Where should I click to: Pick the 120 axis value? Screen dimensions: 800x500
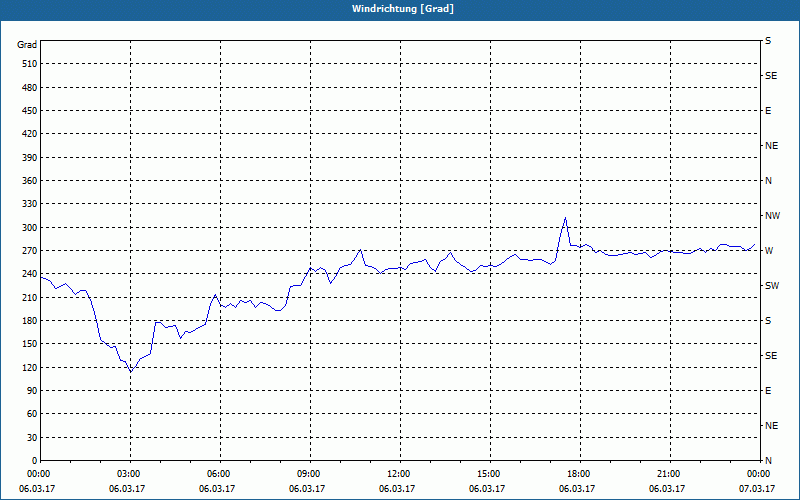tap(30, 367)
